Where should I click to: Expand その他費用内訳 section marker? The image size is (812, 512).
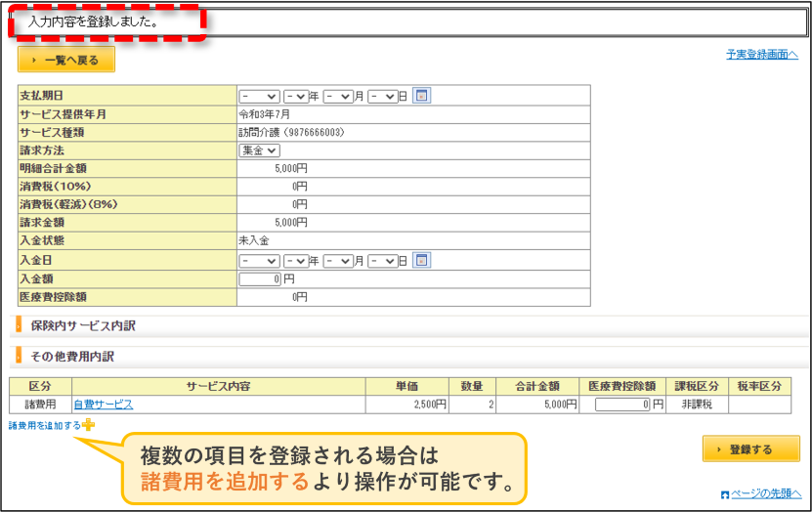(19, 357)
